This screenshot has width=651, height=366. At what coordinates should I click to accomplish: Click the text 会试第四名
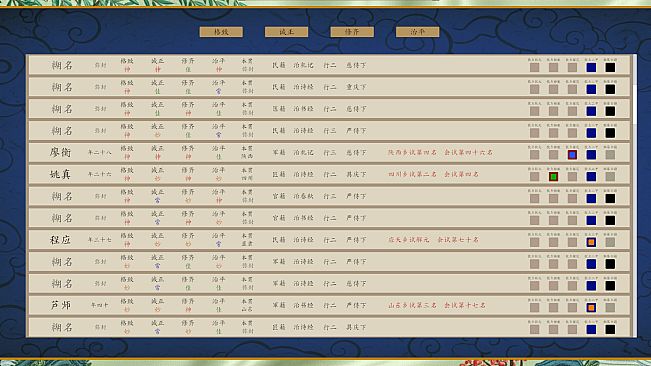[x=461, y=174]
